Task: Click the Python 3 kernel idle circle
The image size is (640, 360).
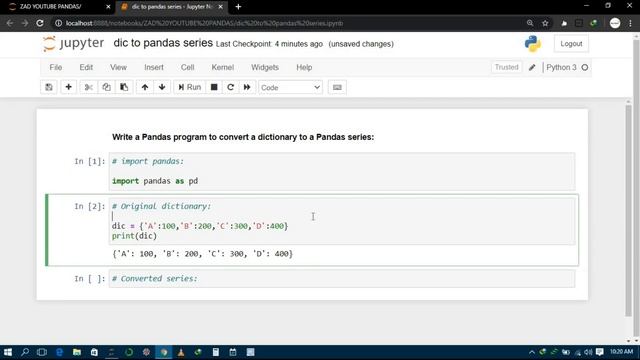Action: pos(584,67)
